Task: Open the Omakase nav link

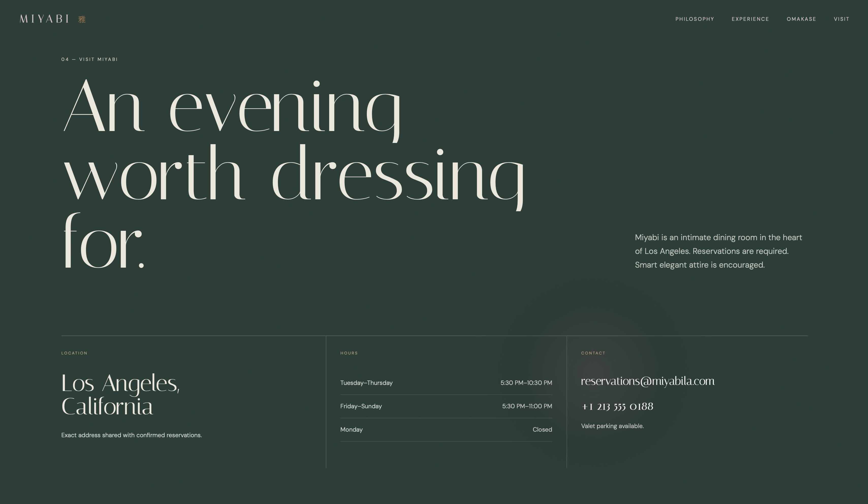Action: [x=801, y=19]
